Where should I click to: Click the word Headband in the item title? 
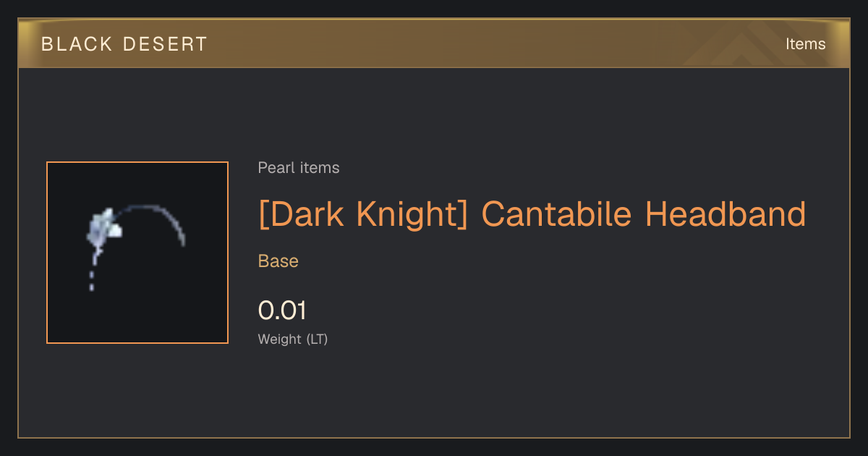coord(726,214)
